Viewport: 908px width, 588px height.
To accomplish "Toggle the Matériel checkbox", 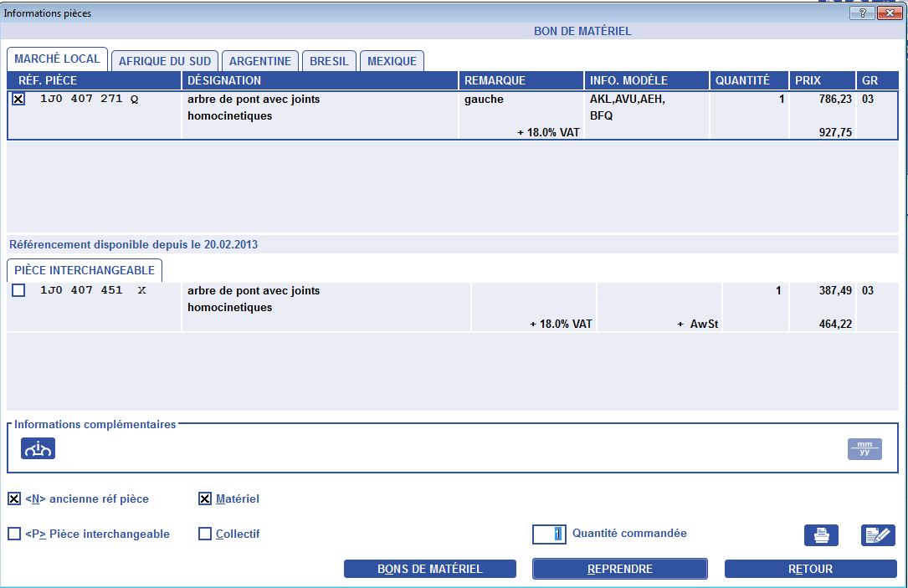I will (205, 499).
